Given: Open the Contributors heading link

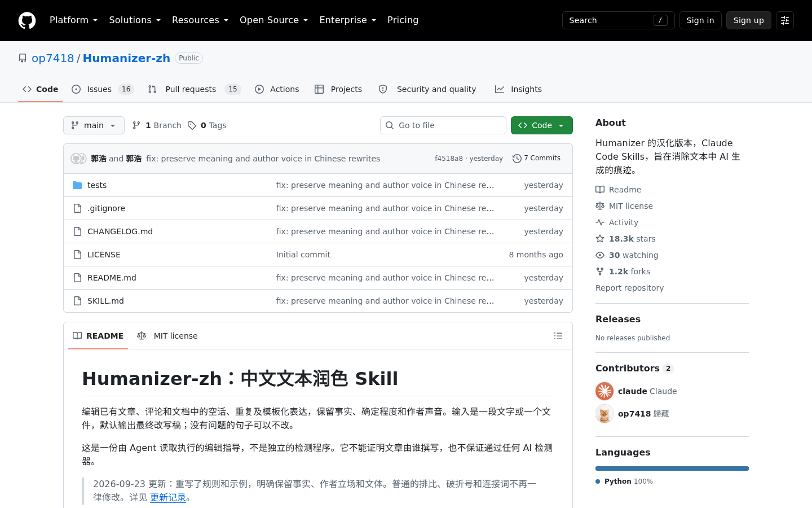Looking at the screenshot, I should (x=634, y=368).
